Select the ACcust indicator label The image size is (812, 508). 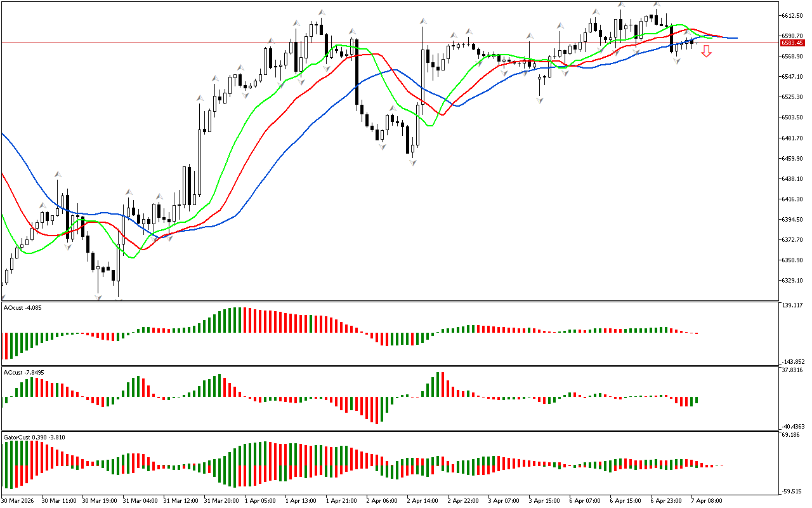(23, 372)
